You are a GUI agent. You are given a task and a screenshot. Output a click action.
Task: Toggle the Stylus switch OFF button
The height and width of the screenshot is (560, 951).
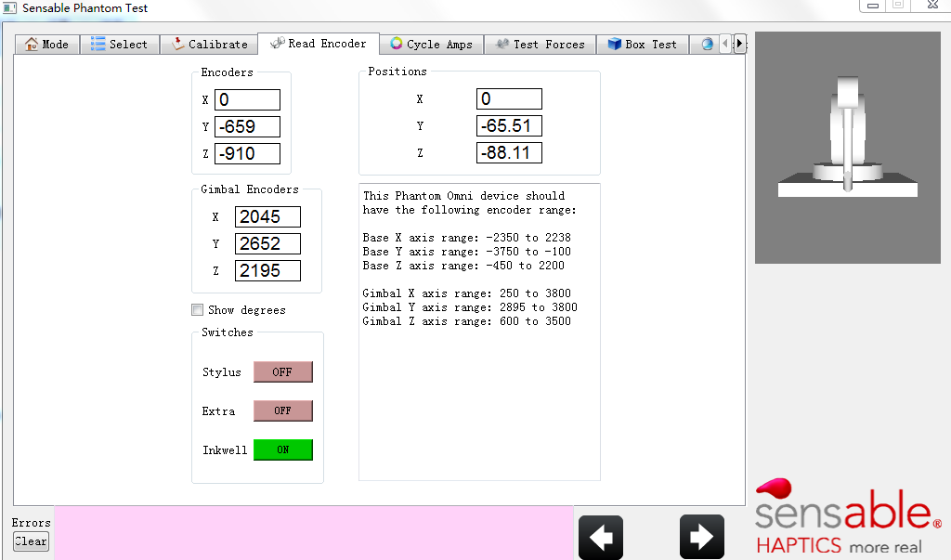point(282,371)
